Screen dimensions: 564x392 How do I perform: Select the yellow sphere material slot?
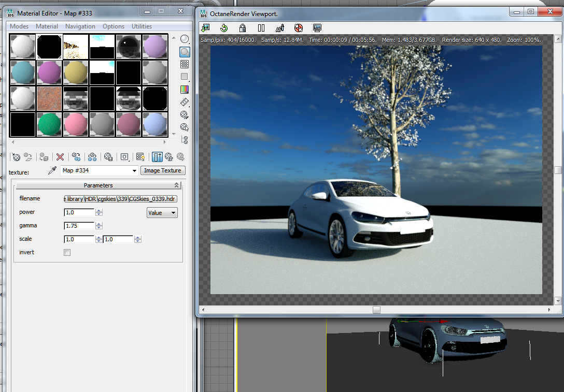pyautogui.click(x=76, y=72)
